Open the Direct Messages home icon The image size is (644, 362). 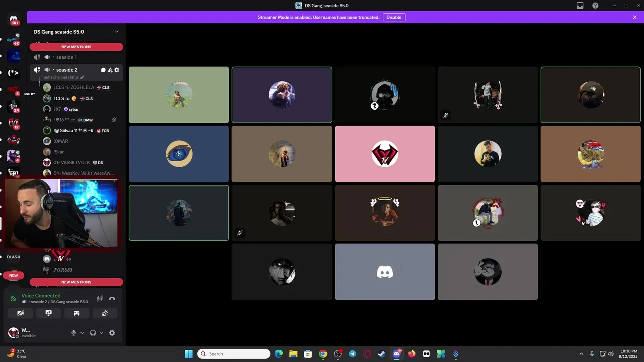pos(14,19)
